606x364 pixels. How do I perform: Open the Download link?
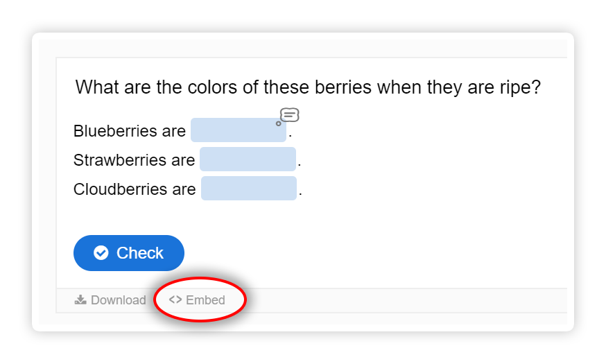pyautogui.click(x=110, y=300)
